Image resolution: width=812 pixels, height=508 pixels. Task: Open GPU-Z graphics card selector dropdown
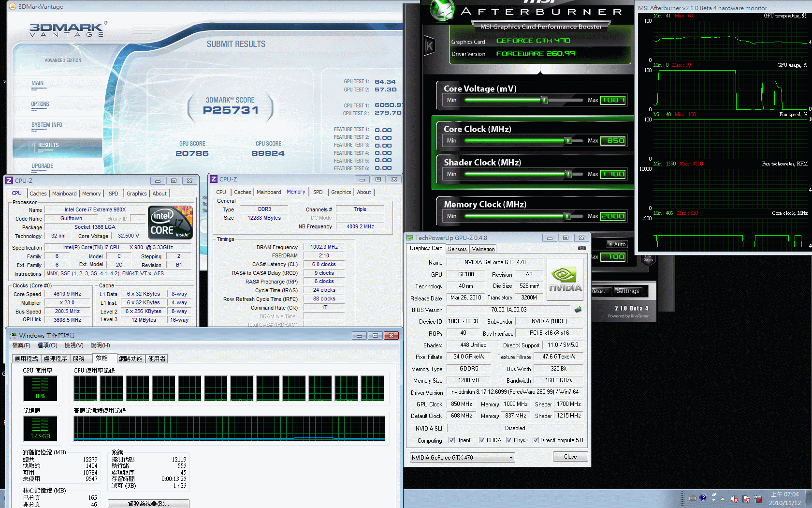463,457
